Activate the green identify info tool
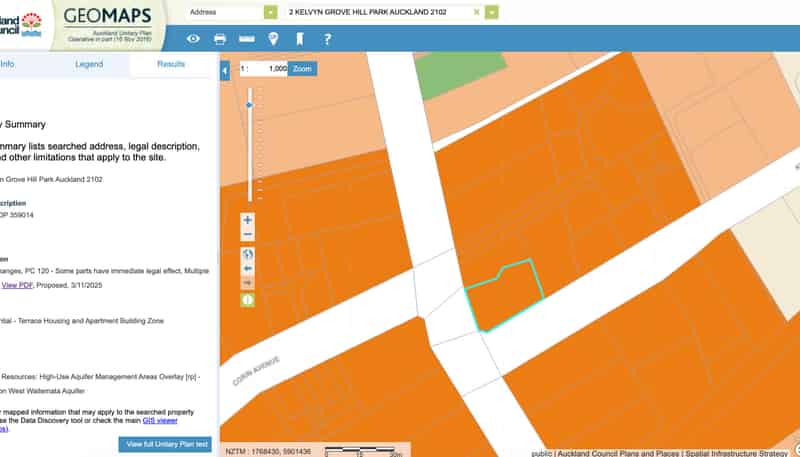Screen dimensions: 800x457 247,300
